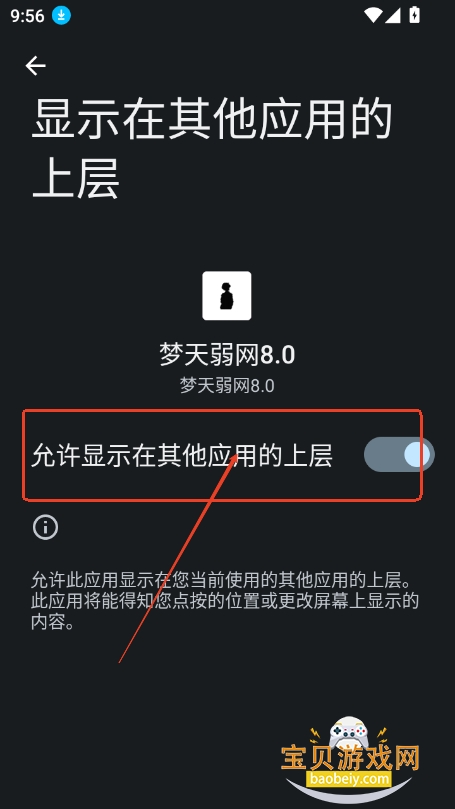Tap the grey 梦天弱网8.0 subtitle text
Screen dimensions: 455x809
[227, 385]
